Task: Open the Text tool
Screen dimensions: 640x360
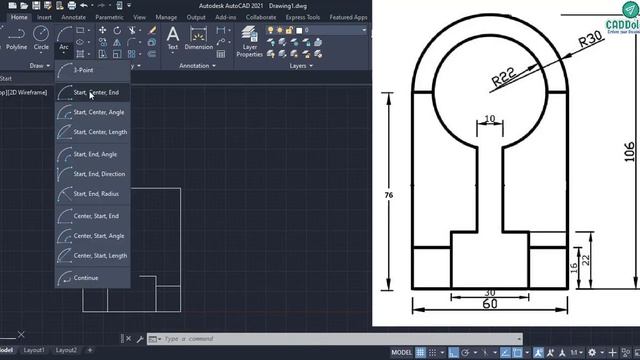Action: click(x=173, y=38)
